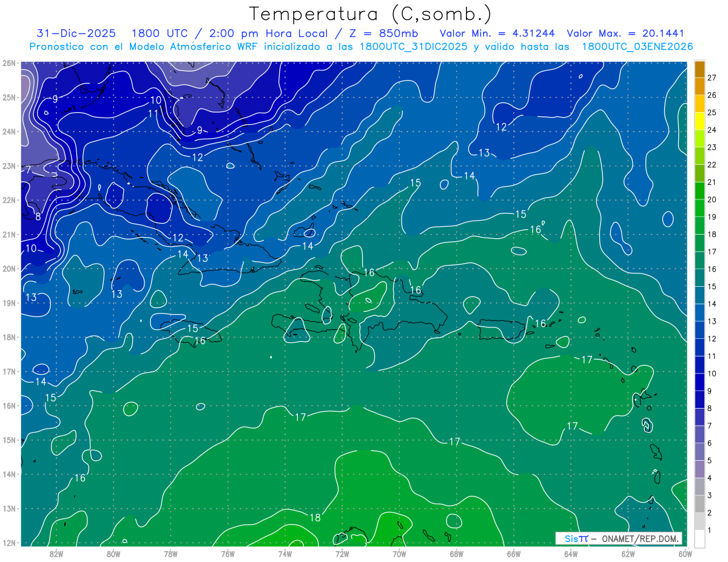Click the '21N' latitude axis label
728x562 pixels.
[8, 235]
